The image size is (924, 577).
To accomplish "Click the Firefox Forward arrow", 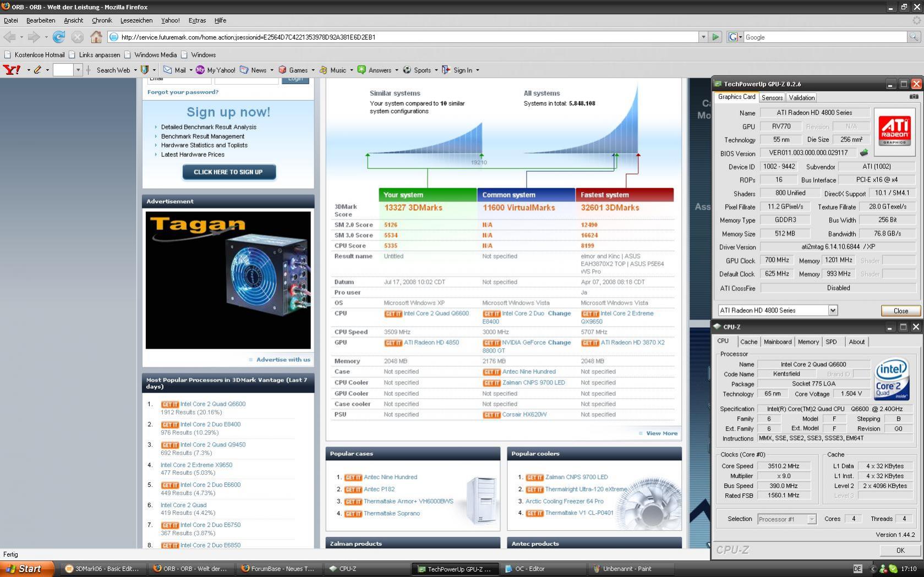I will tap(34, 37).
